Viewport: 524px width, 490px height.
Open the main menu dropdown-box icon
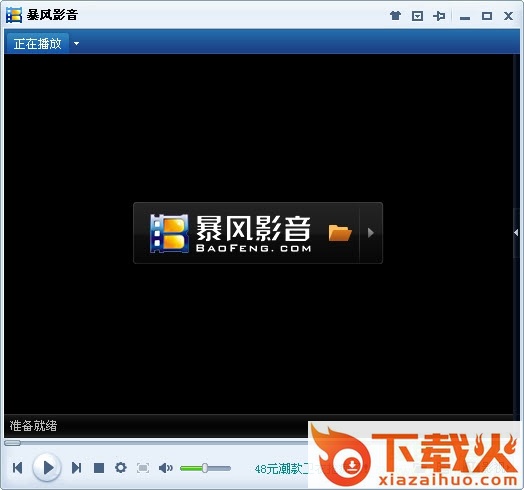tap(417, 16)
